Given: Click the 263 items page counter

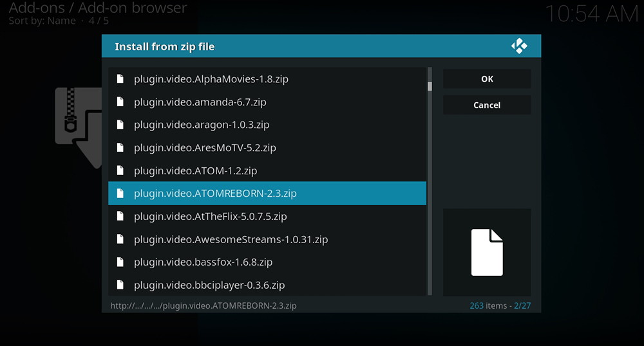Looking at the screenshot, I should [500, 305].
